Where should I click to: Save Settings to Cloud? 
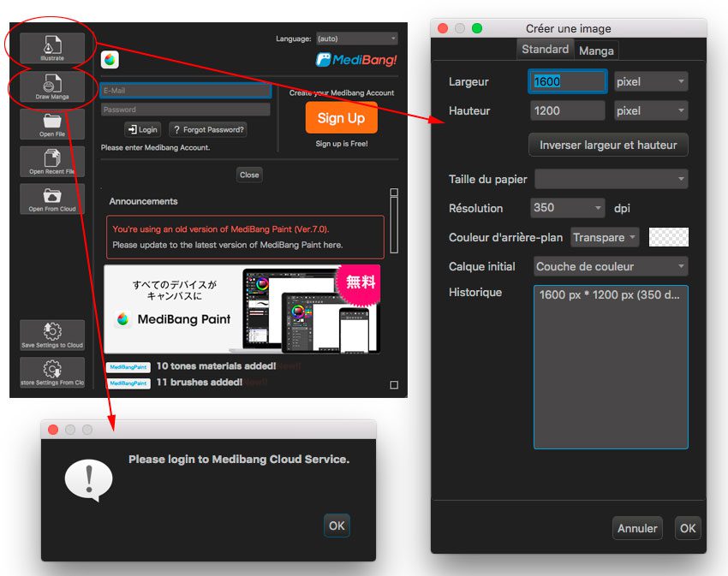point(52,336)
